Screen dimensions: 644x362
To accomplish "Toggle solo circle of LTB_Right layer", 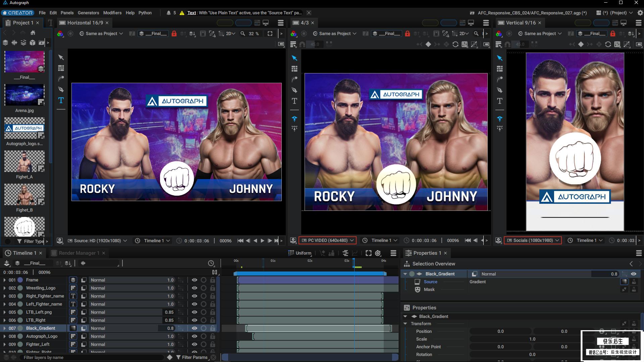I will point(204,320).
